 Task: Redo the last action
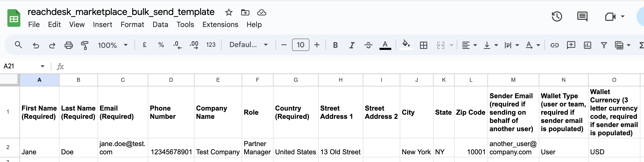pos(52,45)
